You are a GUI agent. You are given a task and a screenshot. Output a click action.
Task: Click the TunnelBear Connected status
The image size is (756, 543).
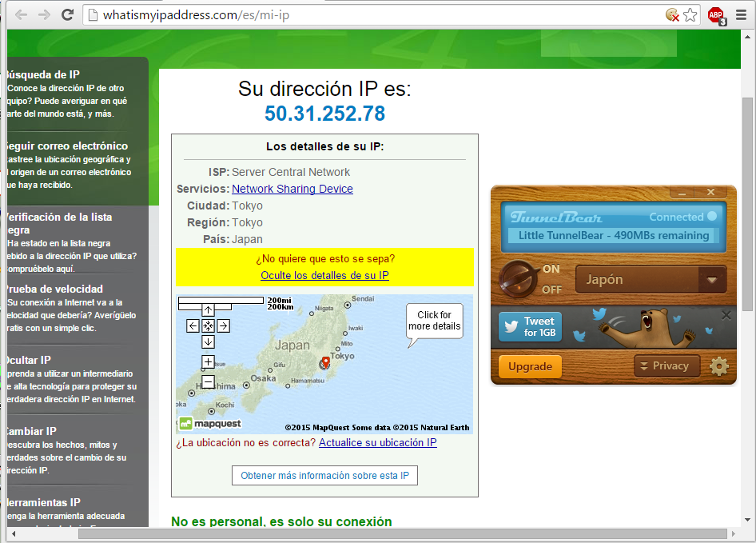pyautogui.click(x=682, y=217)
